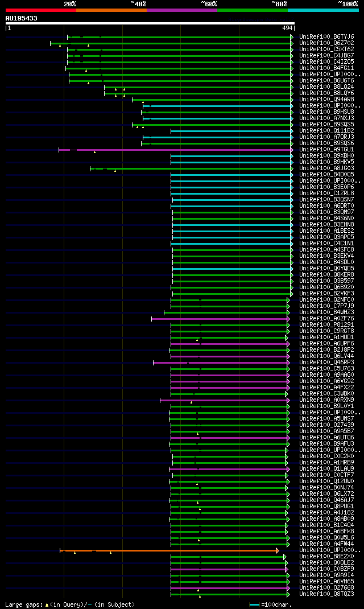The image size is (364, 609).
Task: Click the purple alignment bar for UniRef100_A6UPF6
Action: tap(229, 344)
